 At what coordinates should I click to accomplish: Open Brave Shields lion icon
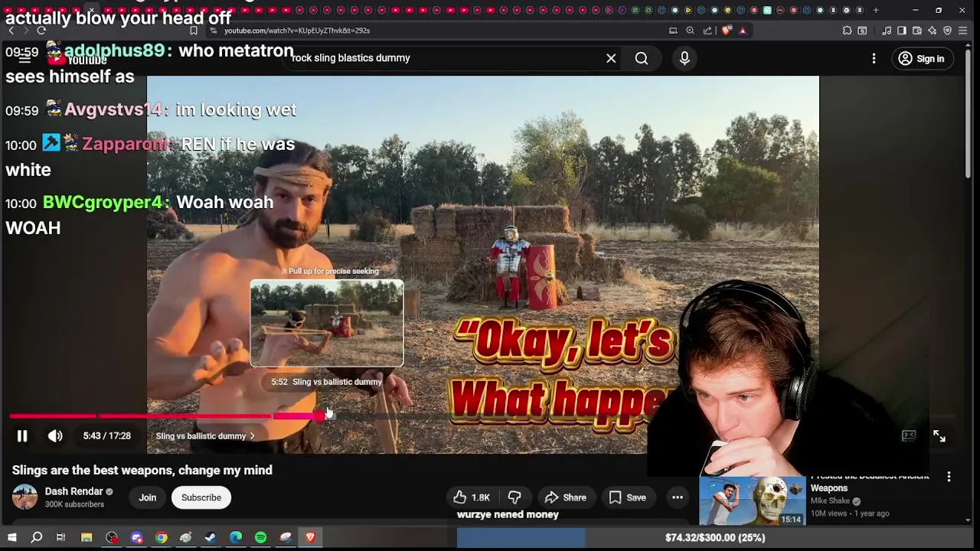pos(727,31)
